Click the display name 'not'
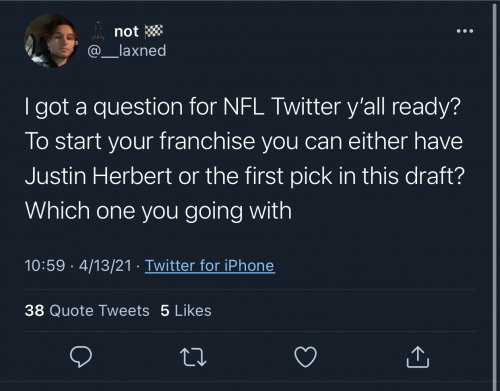Viewport: 500px width, 391px height. pos(126,32)
